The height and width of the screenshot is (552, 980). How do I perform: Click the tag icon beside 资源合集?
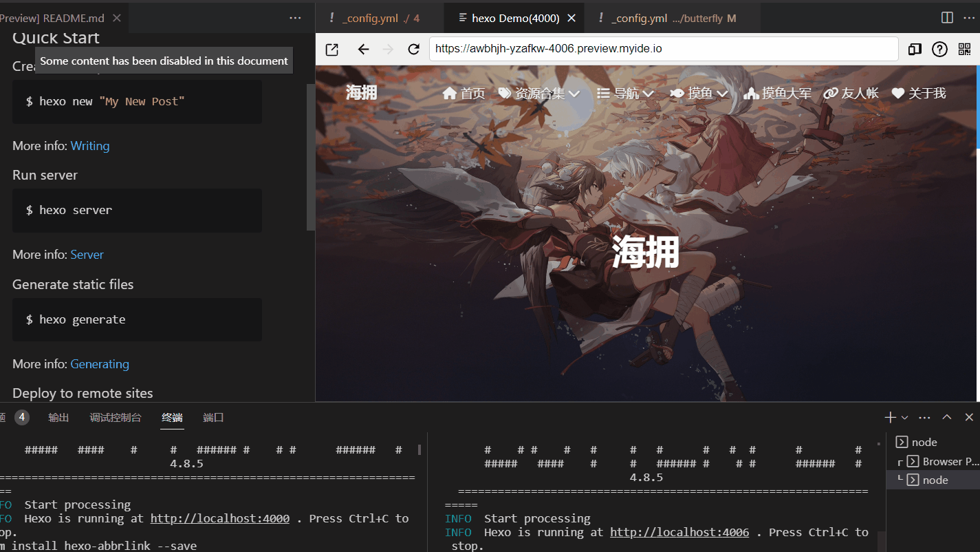click(505, 93)
